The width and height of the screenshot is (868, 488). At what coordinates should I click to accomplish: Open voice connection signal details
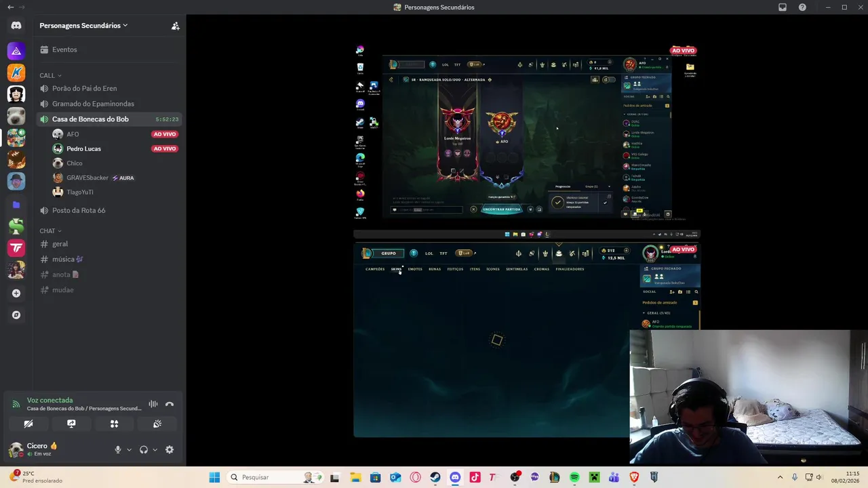[16, 404]
